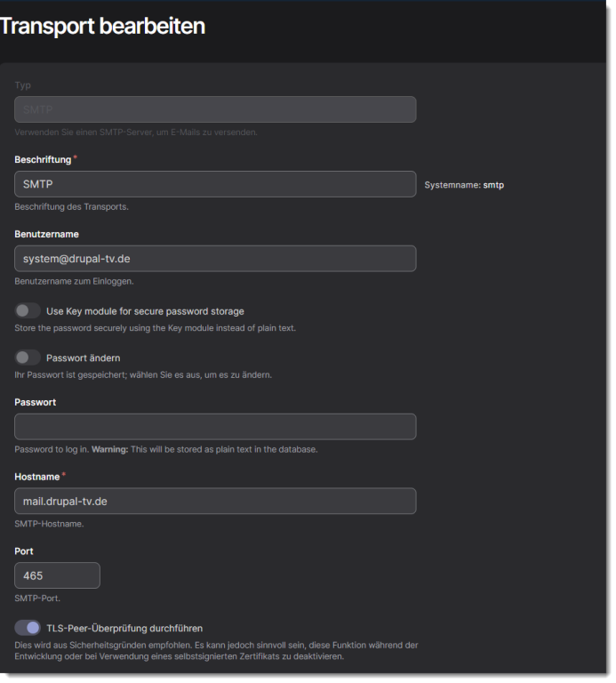Click the Hostname field label
The image size is (616, 683).
tap(36, 477)
